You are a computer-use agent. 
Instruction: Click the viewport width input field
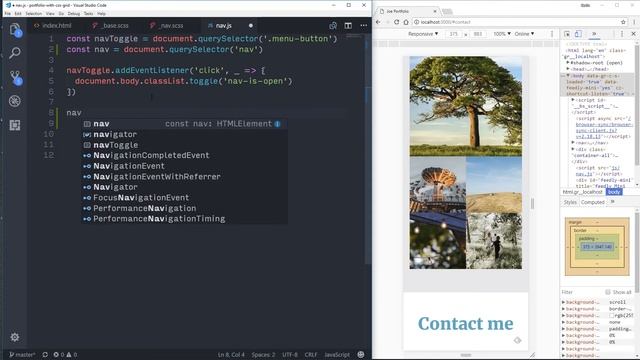[453, 34]
